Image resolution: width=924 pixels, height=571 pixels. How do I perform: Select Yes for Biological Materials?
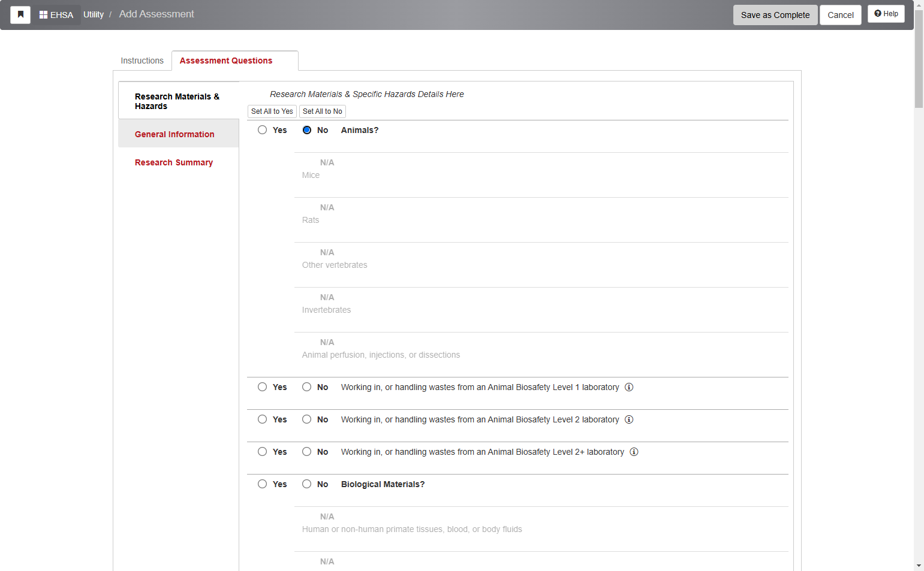point(262,484)
